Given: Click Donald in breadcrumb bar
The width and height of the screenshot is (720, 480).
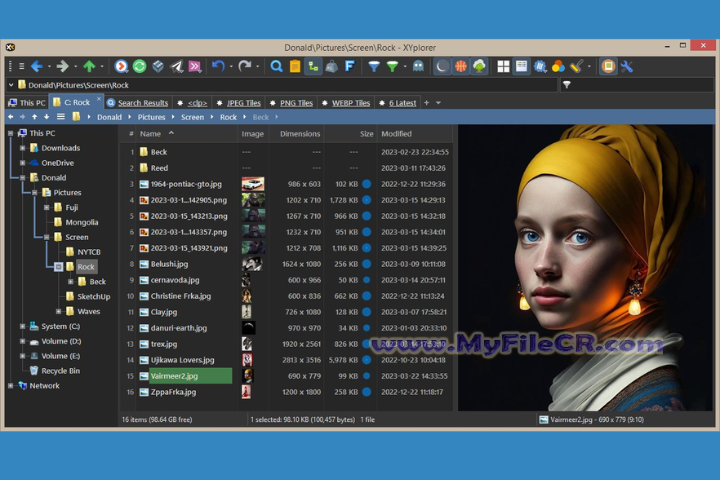Looking at the screenshot, I should click(109, 117).
